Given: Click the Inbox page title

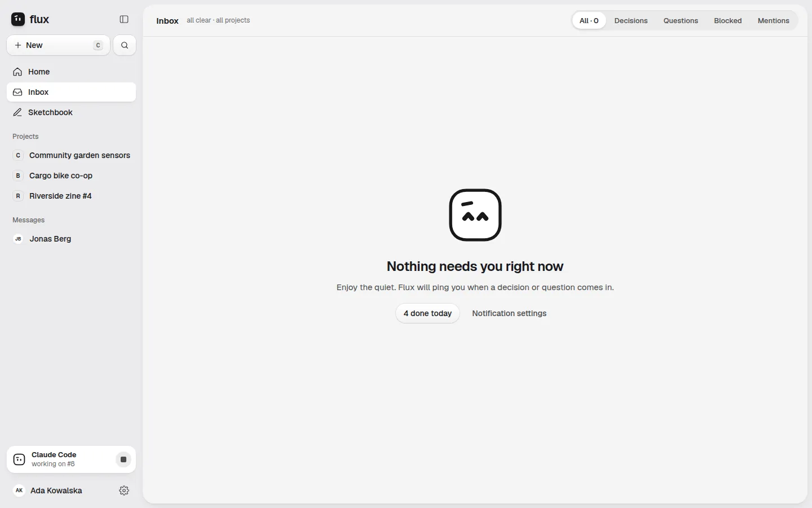Looking at the screenshot, I should [167, 21].
